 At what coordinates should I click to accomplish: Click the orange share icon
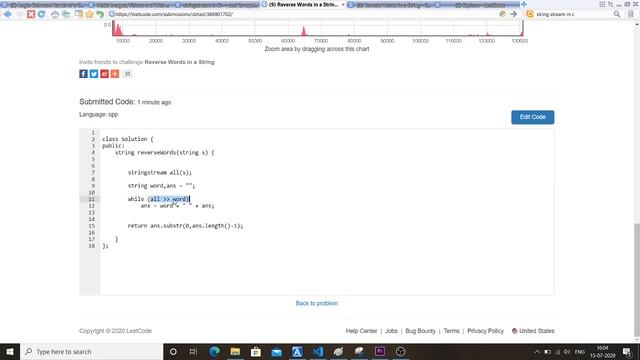point(115,74)
